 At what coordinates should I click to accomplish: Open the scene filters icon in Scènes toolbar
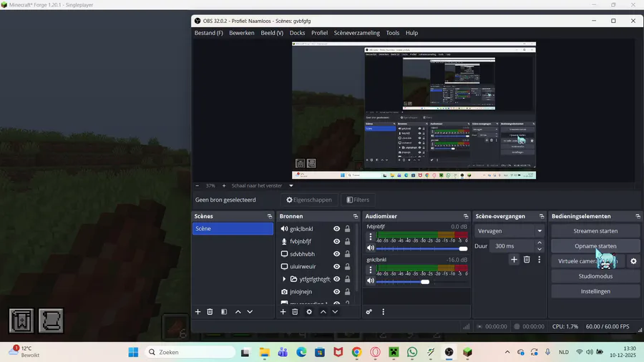224,312
